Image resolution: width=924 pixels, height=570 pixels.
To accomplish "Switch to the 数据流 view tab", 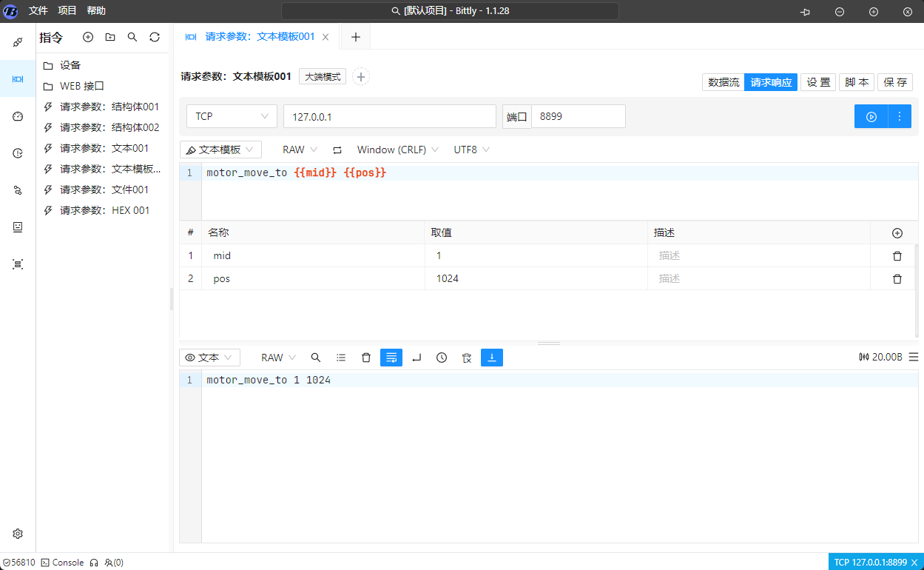I will pyautogui.click(x=723, y=82).
